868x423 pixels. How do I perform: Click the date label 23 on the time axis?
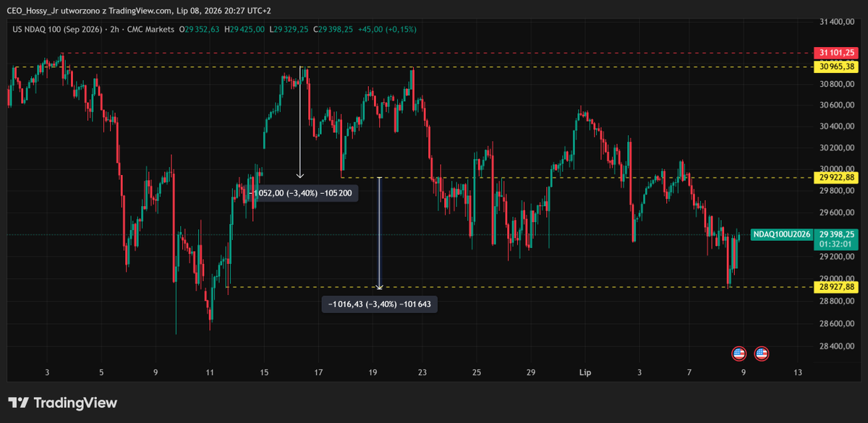point(423,373)
